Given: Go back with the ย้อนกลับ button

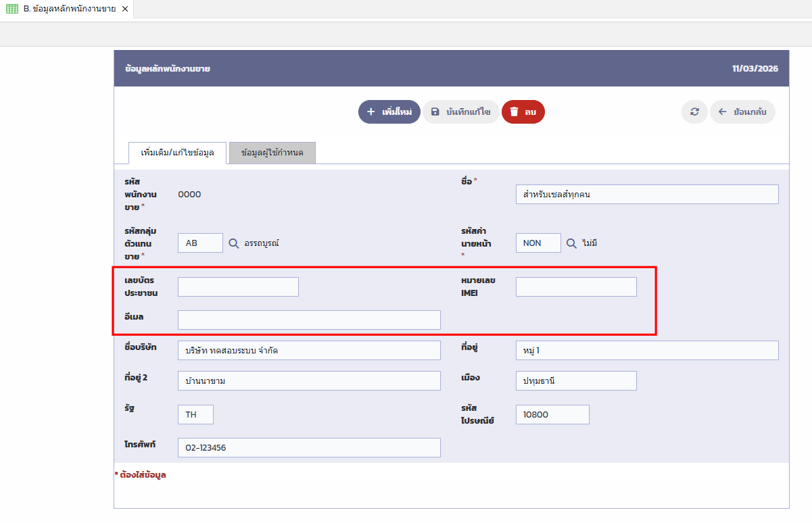Looking at the screenshot, I should tap(742, 112).
